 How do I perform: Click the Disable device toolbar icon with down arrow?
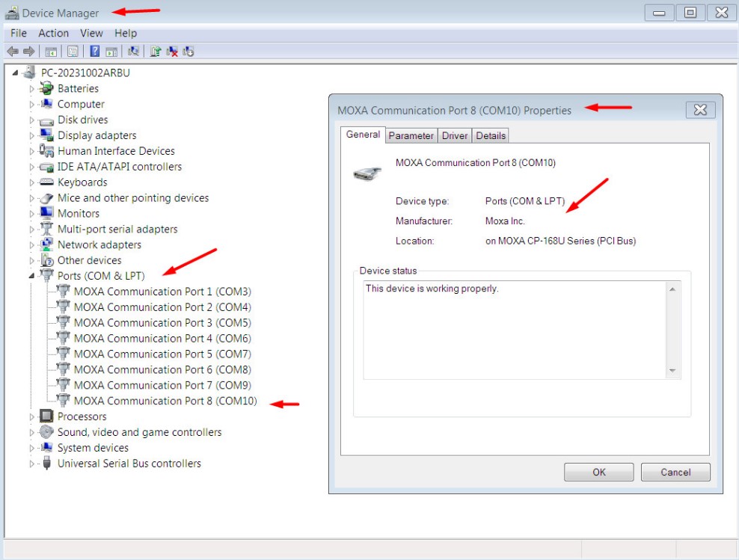[188, 52]
